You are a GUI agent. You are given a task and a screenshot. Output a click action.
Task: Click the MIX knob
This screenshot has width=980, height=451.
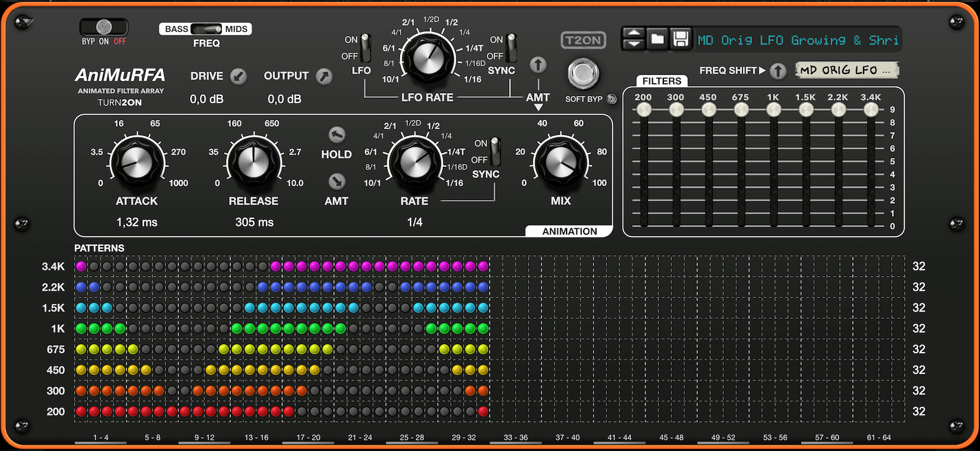560,162
